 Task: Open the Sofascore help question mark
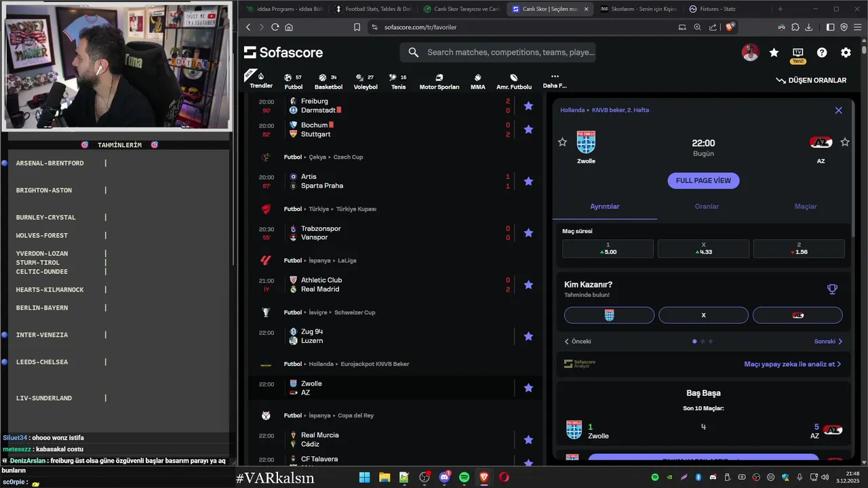tap(822, 52)
